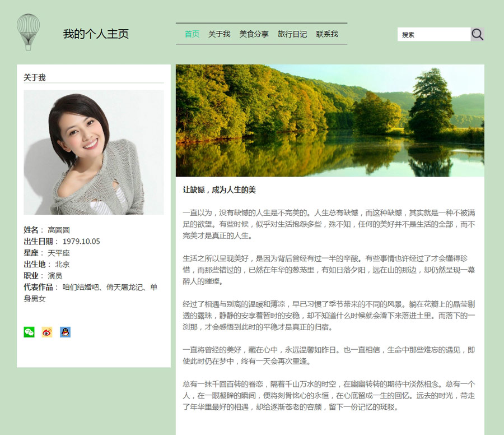Open the WeChat social icon
The width and height of the screenshot is (504, 435).
tap(29, 332)
